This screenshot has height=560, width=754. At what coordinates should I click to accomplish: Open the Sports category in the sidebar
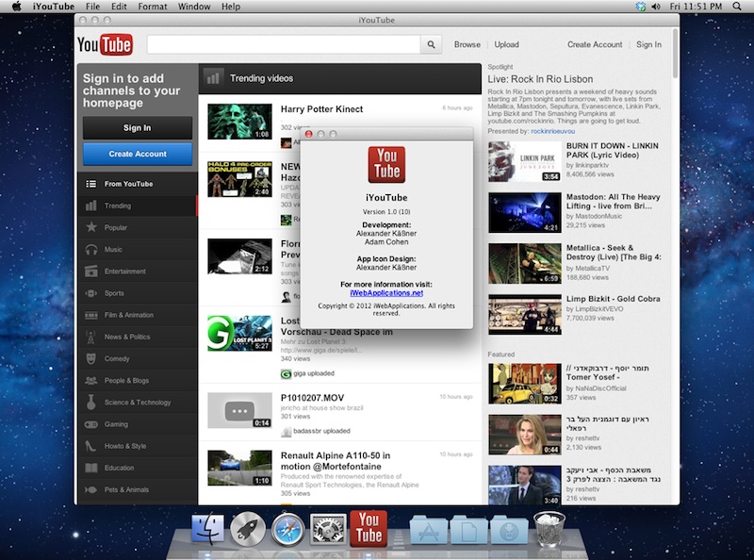[113, 293]
